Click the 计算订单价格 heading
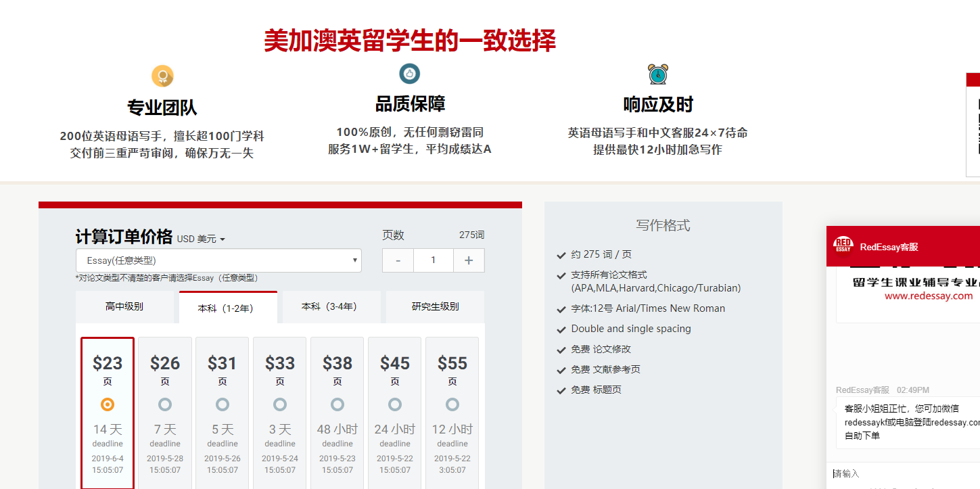980x489 pixels. pos(124,237)
